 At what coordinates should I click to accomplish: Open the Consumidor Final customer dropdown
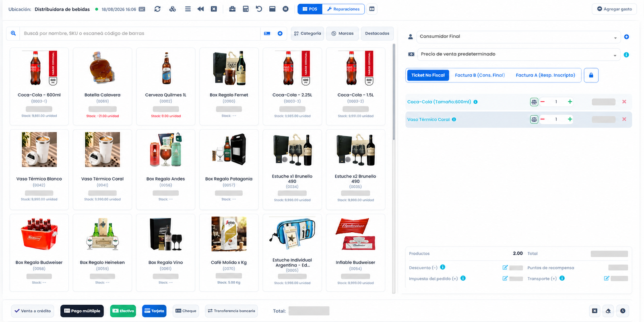[x=518, y=37]
